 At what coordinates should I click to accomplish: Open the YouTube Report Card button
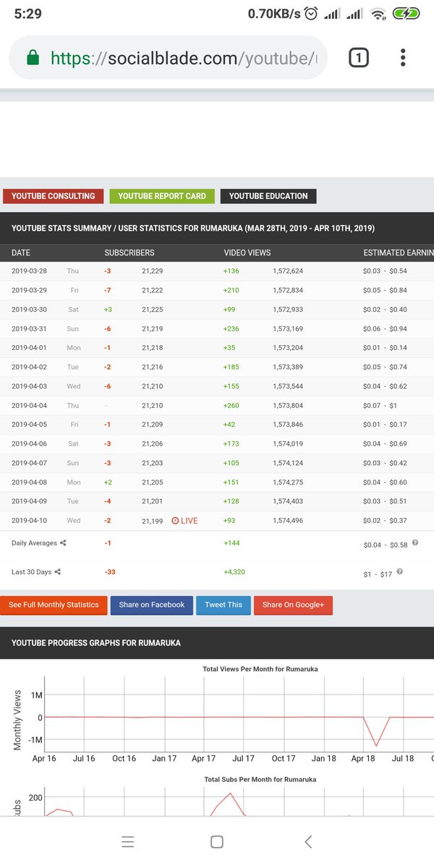162,196
